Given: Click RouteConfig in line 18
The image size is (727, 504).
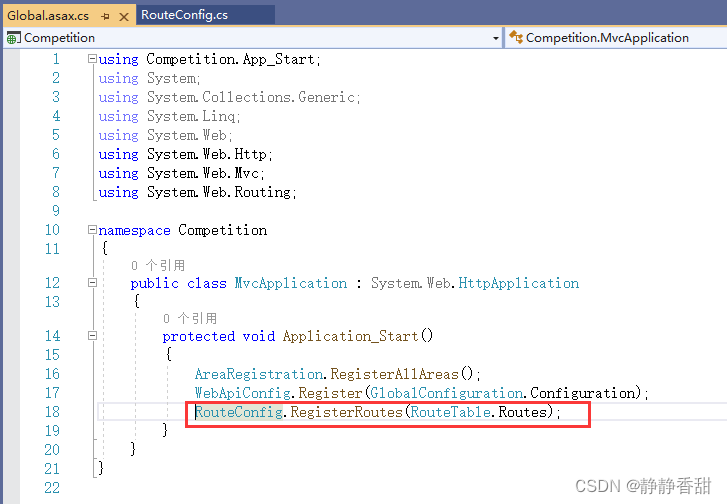Looking at the screenshot, I should [x=239, y=412].
